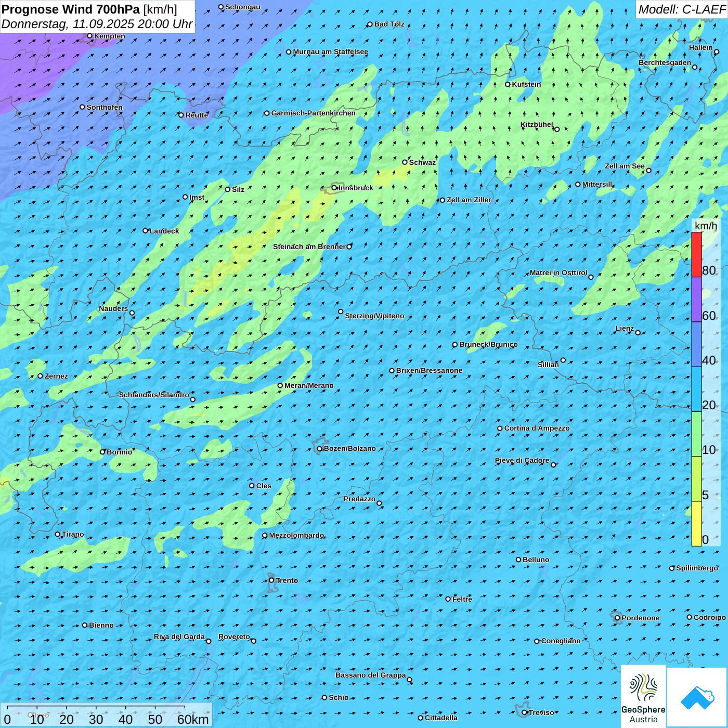This screenshot has height=728, width=728.
Task: Click the km/h legend heading
Action: click(706, 226)
